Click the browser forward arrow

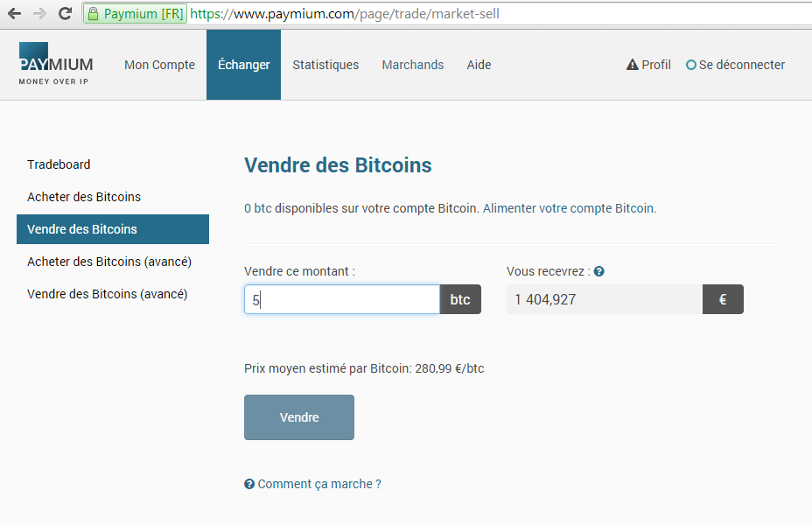click(39, 14)
